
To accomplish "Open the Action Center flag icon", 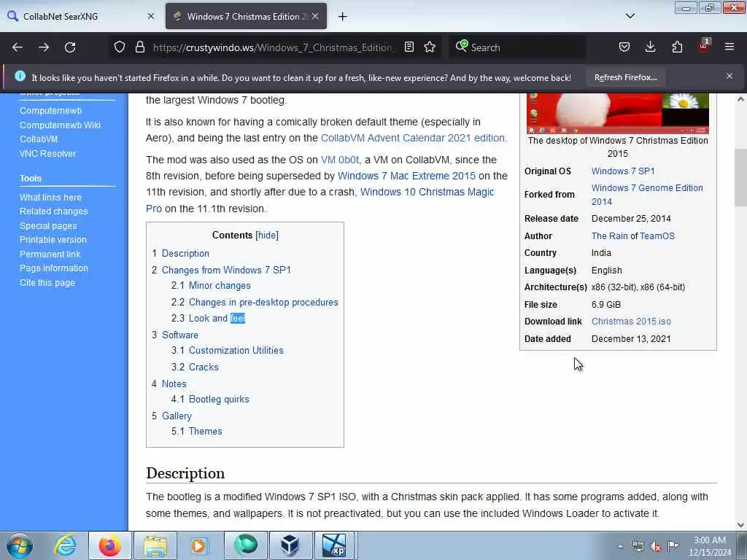I will 673,546.
